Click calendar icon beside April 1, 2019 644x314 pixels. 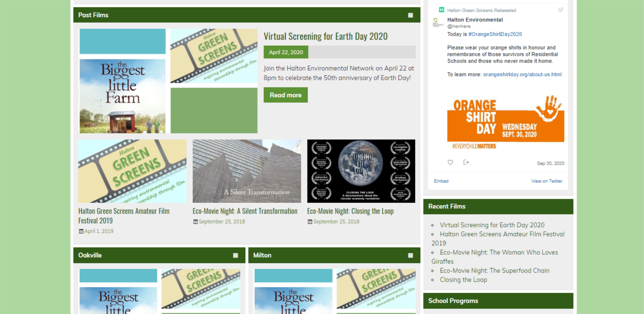pyautogui.click(x=81, y=231)
